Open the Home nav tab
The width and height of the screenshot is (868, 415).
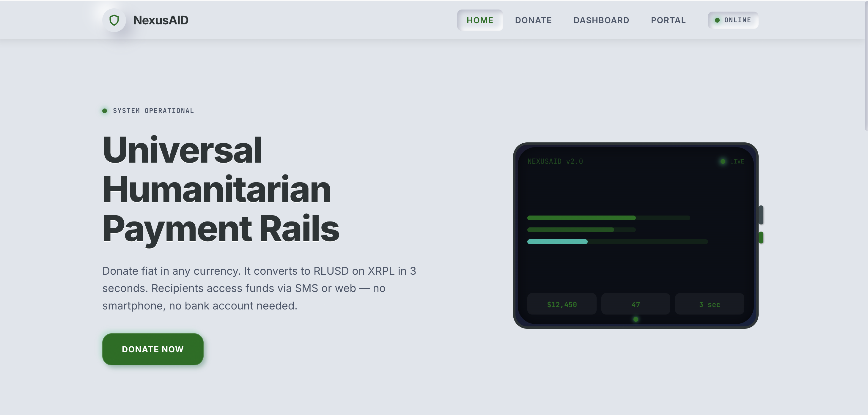(480, 20)
